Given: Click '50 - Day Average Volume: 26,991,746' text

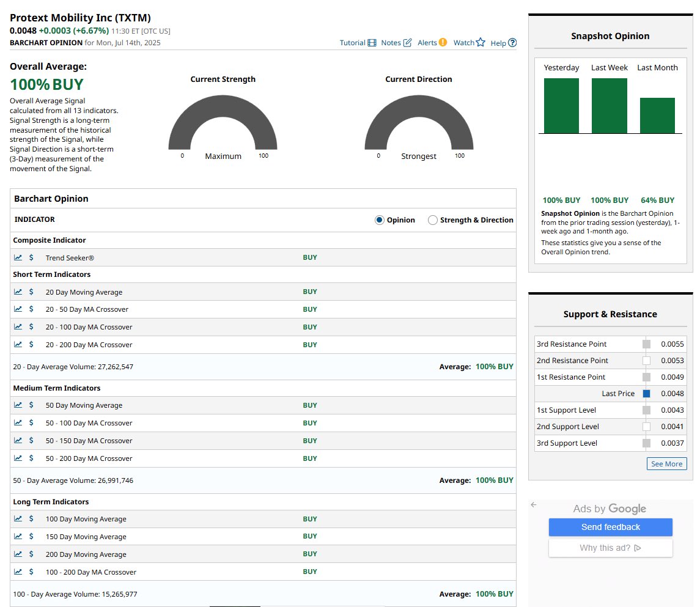Looking at the screenshot, I should 73,480.
